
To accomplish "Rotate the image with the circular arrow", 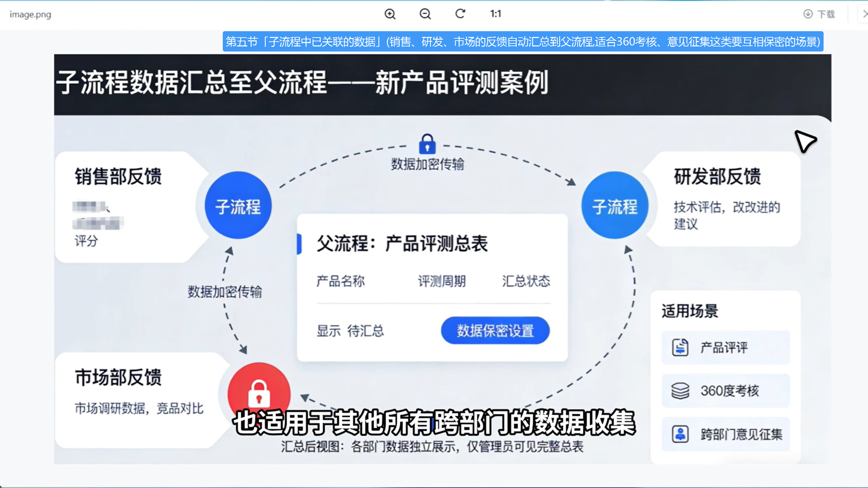I will pos(460,14).
